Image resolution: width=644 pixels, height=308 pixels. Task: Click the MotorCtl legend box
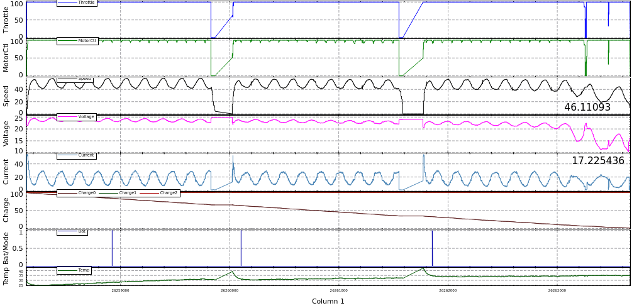click(77, 41)
